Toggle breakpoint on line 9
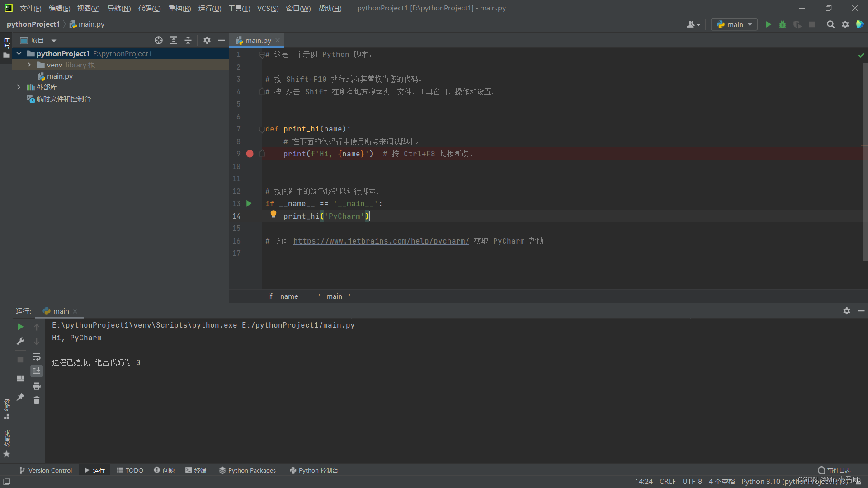The height and width of the screenshot is (488, 868). (x=250, y=154)
